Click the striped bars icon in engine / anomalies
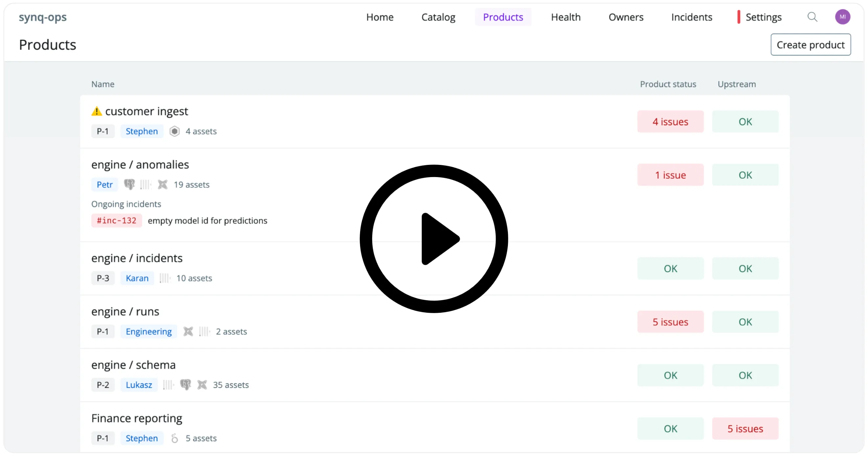 (x=146, y=184)
